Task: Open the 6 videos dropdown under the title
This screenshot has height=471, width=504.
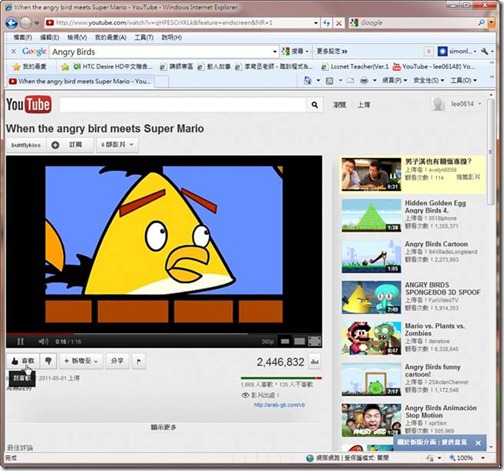Action: [x=117, y=145]
